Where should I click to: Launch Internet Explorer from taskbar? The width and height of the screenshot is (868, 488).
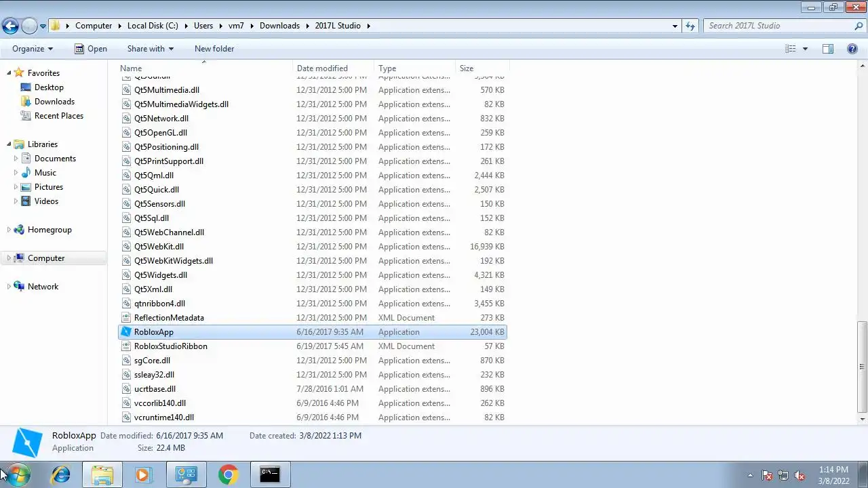pos(61,474)
